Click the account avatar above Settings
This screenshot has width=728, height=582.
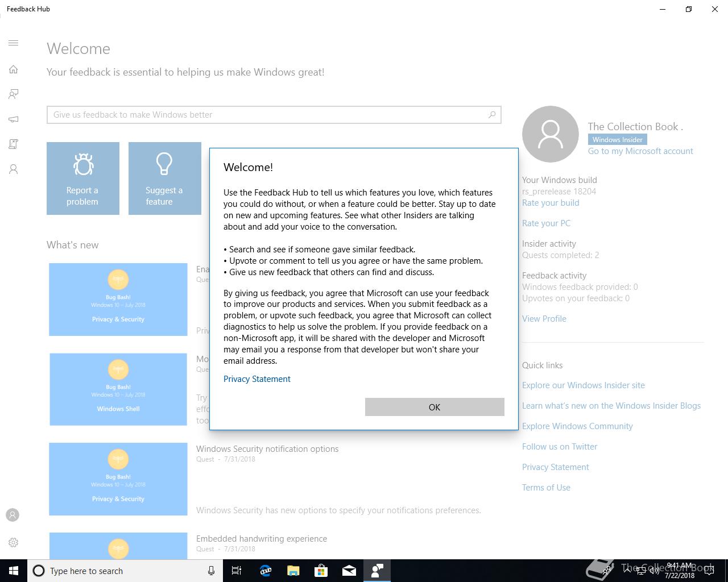[x=13, y=515]
